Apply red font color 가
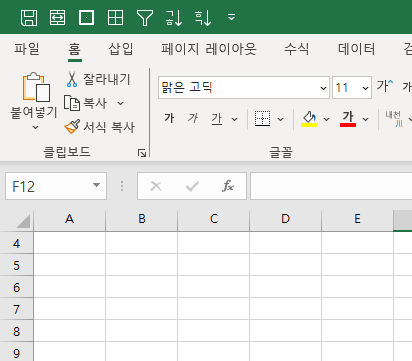 tap(348, 119)
